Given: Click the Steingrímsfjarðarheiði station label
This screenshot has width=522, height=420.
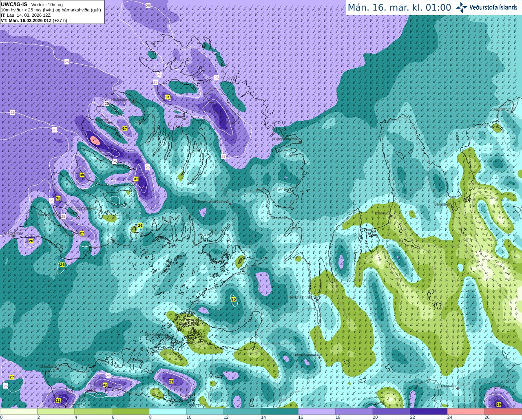Looking at the screenshot, I should click(211, 201).
